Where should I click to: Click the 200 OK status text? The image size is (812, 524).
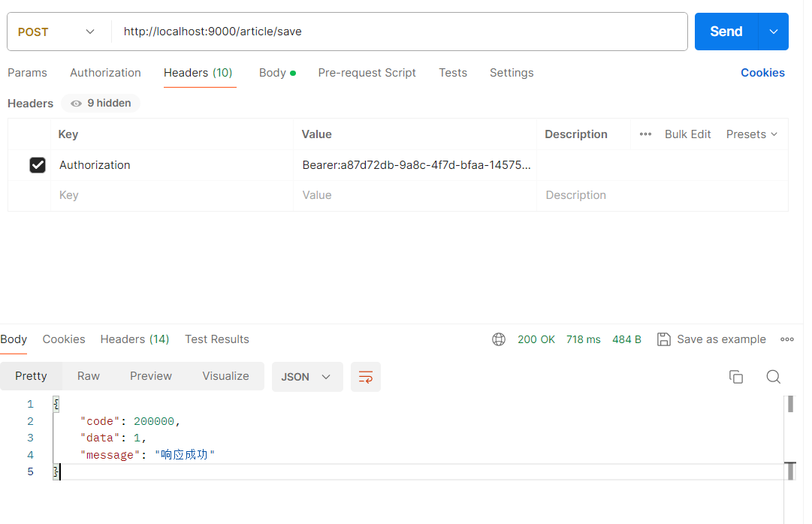[536, 339]
